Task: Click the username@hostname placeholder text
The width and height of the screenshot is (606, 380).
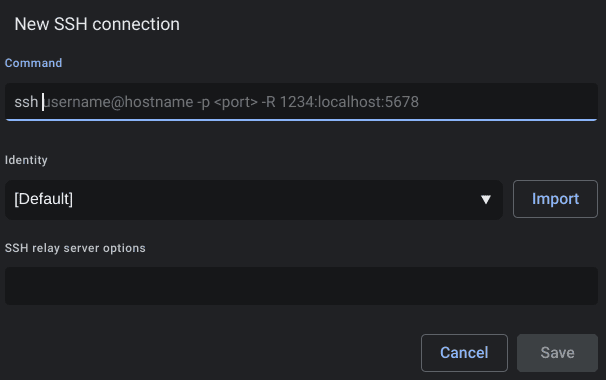Action: [118, 102]
